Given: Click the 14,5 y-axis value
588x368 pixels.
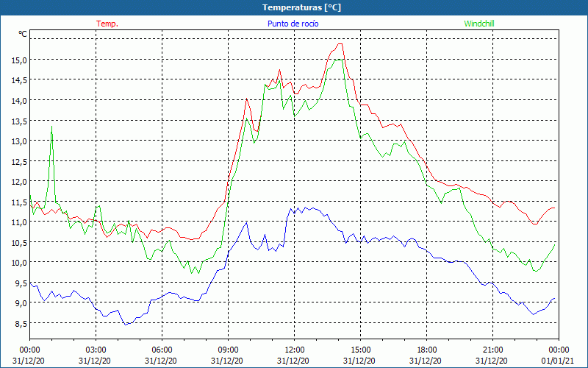Looking at the screenshot, I should coord(20,80).
